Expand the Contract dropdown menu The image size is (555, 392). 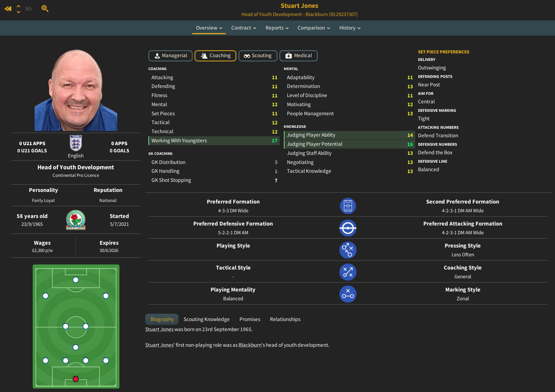[244, 28]
